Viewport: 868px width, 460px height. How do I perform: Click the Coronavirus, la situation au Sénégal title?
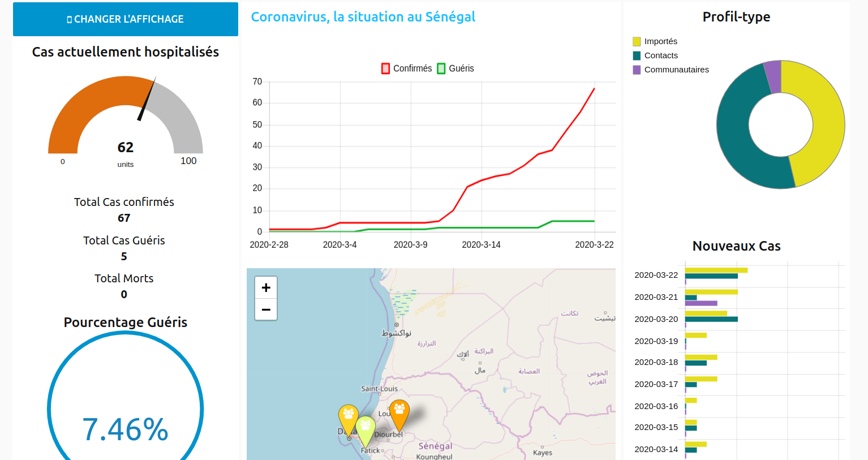pyautogui.click(x=363, y=17)
